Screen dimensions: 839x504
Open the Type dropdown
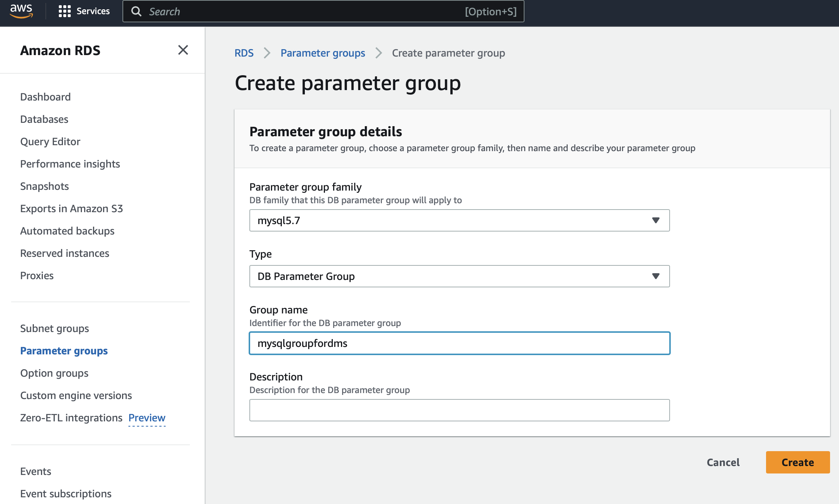click(459, 276)
